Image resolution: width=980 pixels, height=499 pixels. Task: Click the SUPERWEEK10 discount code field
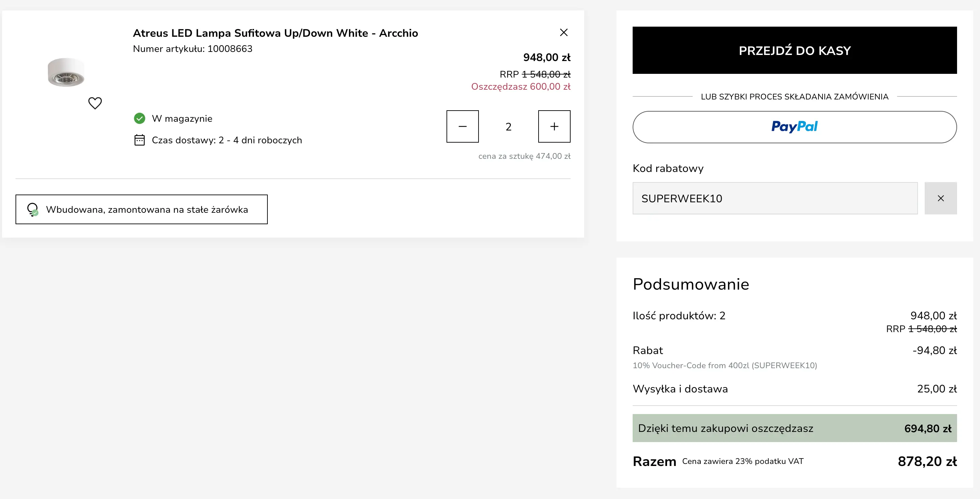[x=775, y=199]
